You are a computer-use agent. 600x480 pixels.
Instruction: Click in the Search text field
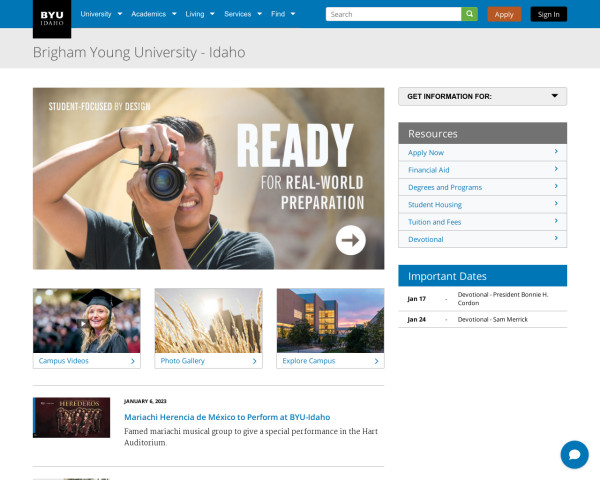coord(393,14)
